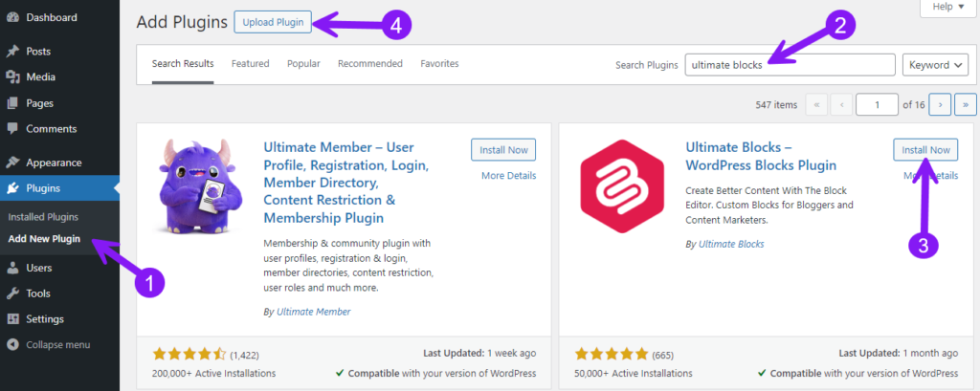The image size is (980, 391).
Task: Click the Search Plugins input field
Action: coord(790,65)
